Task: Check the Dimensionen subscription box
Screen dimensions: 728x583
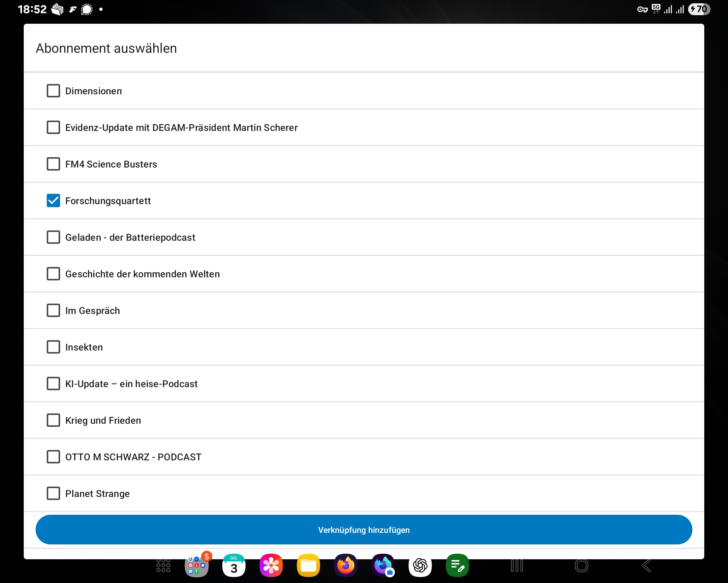Action: (x=53, y=91)
